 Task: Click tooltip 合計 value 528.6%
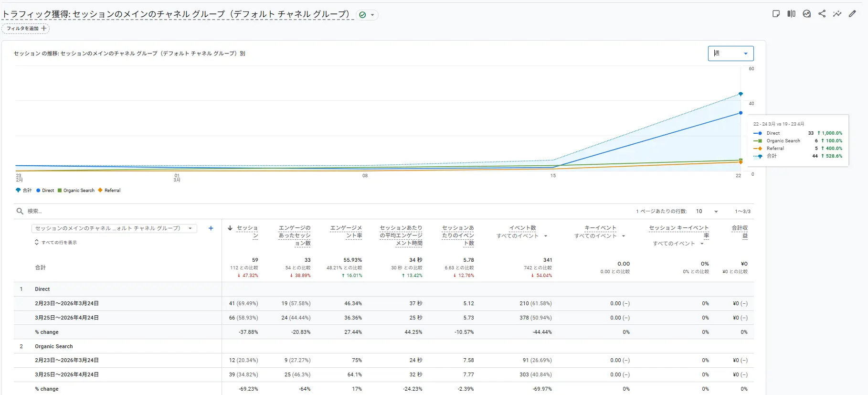pos(832,156)
